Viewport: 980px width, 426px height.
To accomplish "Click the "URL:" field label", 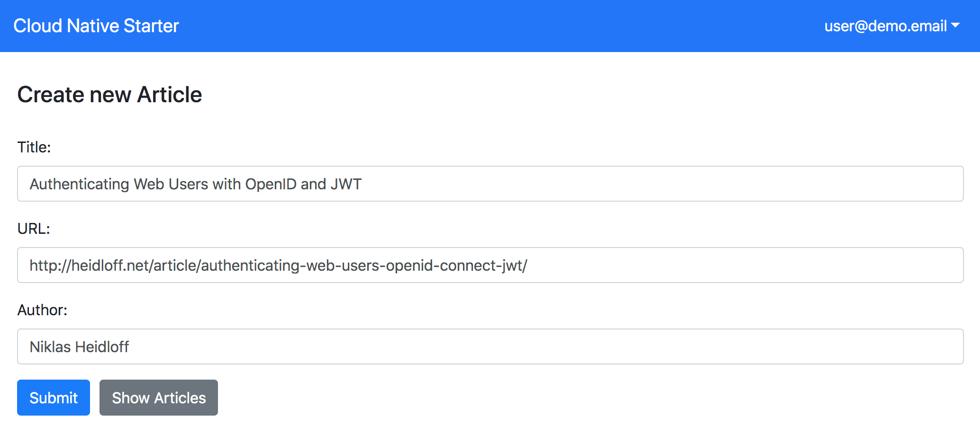I will [x=34, y=229].
